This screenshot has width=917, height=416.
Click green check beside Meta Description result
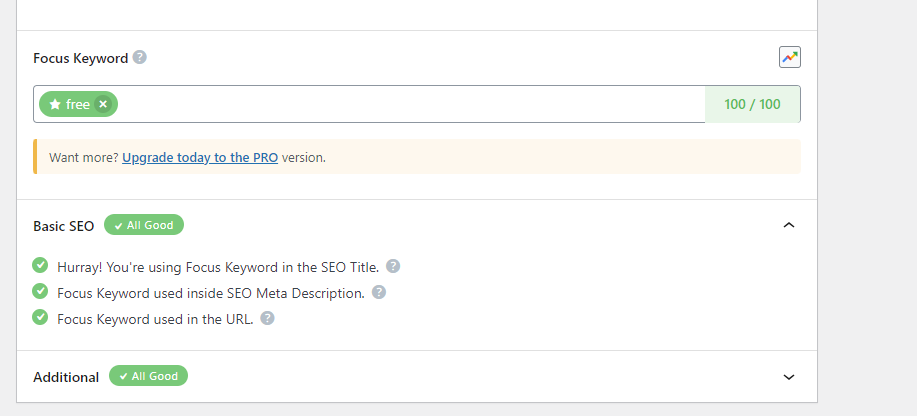[40, 291]
